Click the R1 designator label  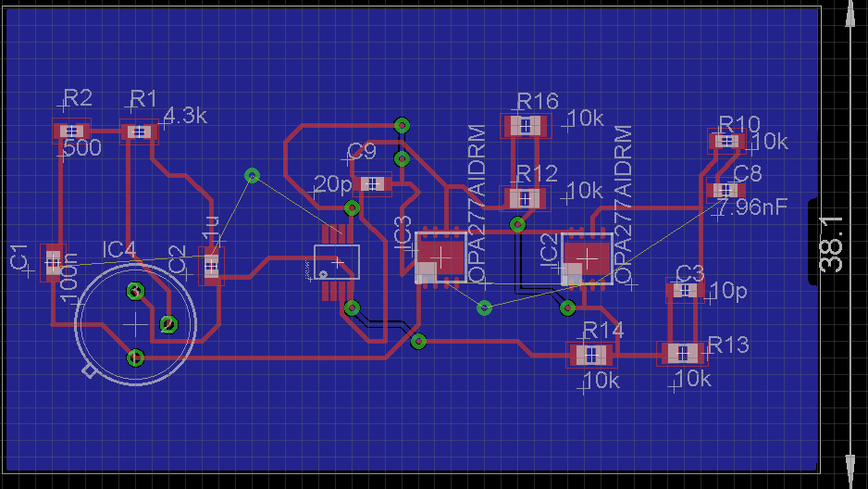coord(144,99)
